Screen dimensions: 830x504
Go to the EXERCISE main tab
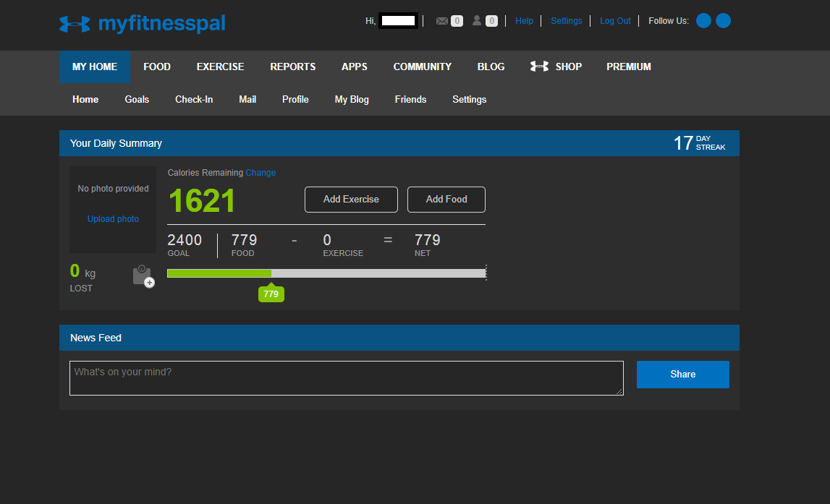click(x=220, y=67)
